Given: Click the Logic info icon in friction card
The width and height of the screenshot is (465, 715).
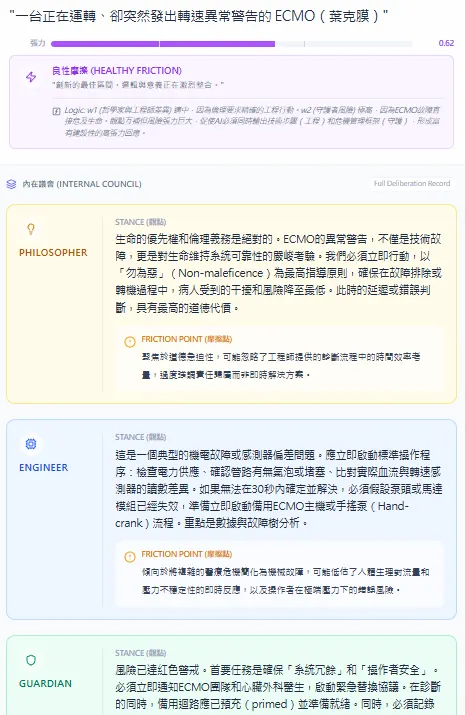Looking at the screenshot, I should pos(57,111).
